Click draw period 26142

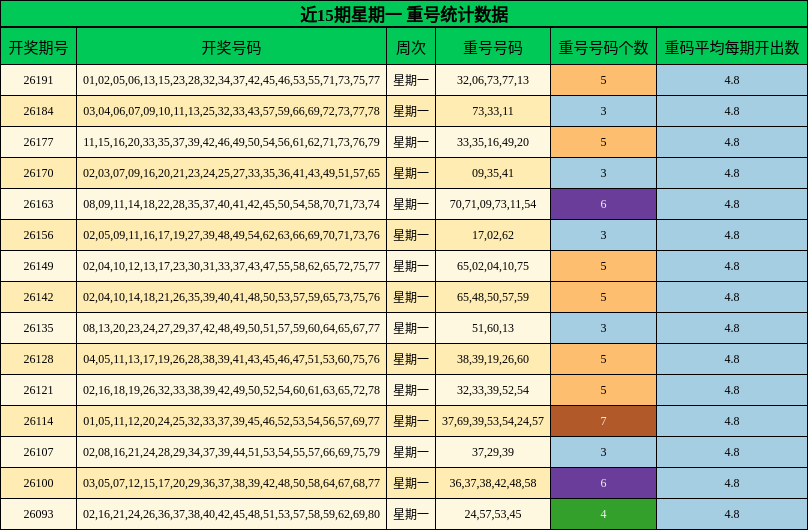click(39, 297)
